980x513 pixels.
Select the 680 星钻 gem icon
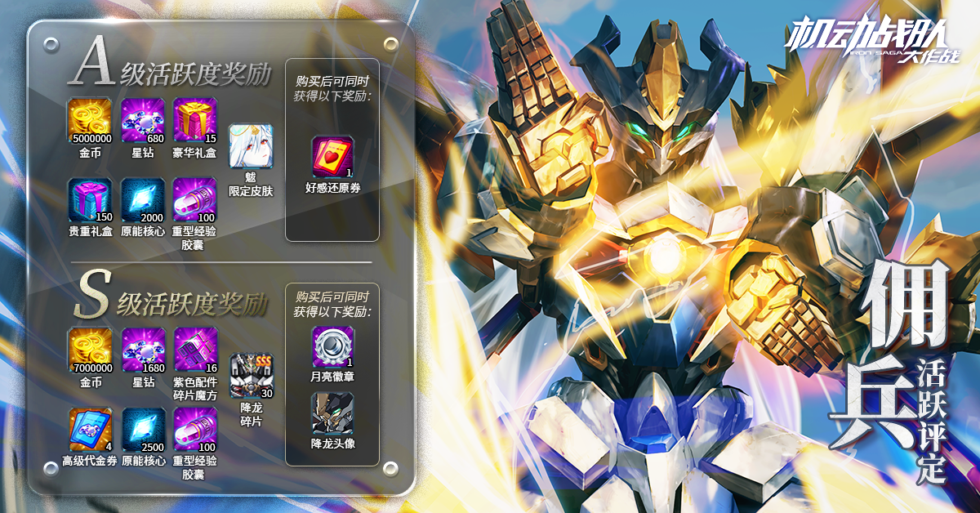[x=143, y=120]
